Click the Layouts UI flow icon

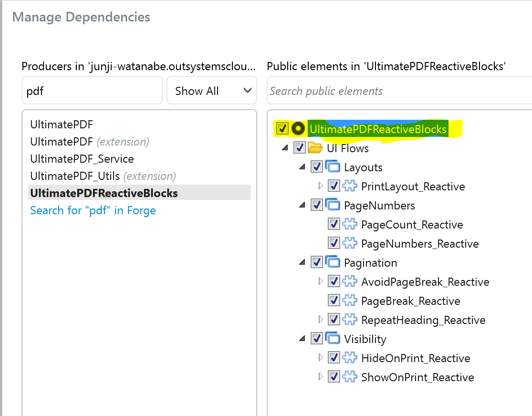click(333, 167)
